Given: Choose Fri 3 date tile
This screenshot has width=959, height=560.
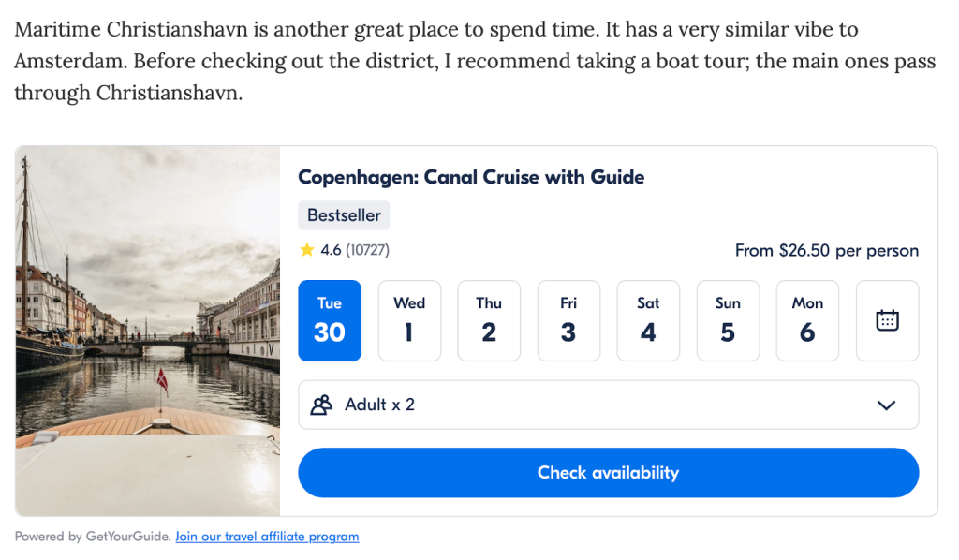Looking at the screenshot, I should [568, 320].
